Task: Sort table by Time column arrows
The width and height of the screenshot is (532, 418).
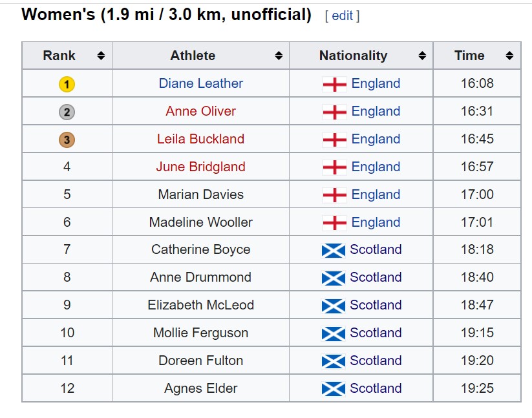Action: [x=509, y=56]
